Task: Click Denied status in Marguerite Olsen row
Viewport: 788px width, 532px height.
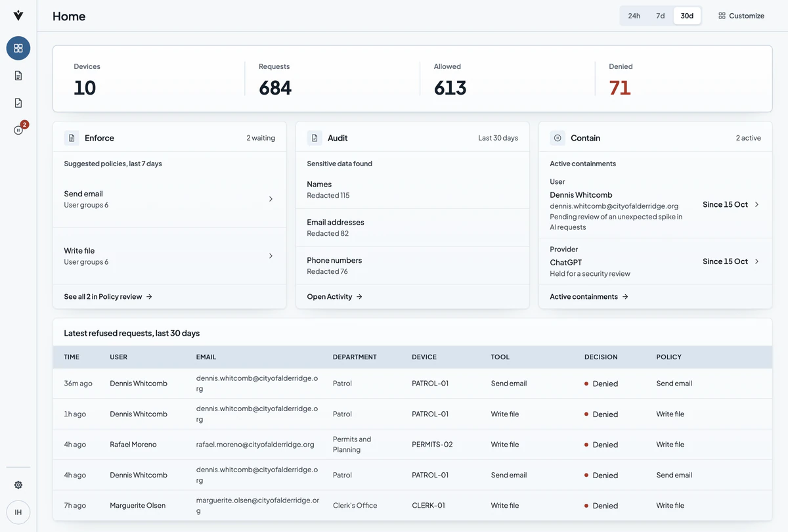Action: (x=601, y=506)
